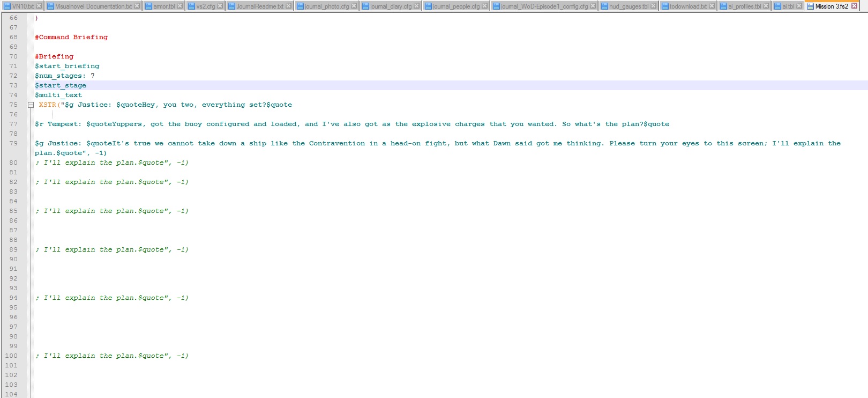Close the armor.tbl tab

[x=179, y=6]
